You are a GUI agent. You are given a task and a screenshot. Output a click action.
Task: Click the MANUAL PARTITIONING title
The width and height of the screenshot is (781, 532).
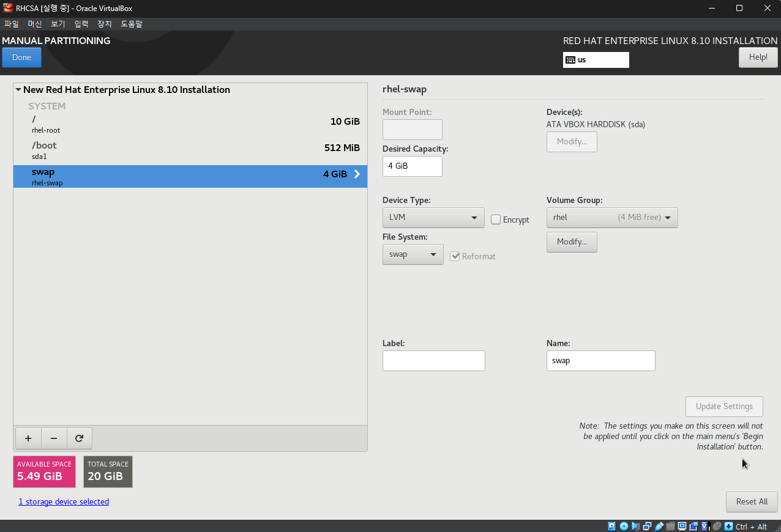tap(56, 41)
